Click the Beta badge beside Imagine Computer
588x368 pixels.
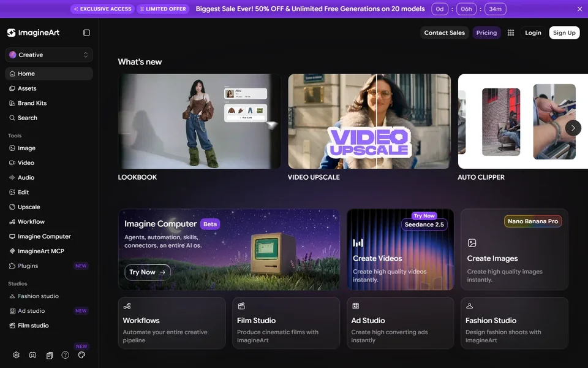210,224
